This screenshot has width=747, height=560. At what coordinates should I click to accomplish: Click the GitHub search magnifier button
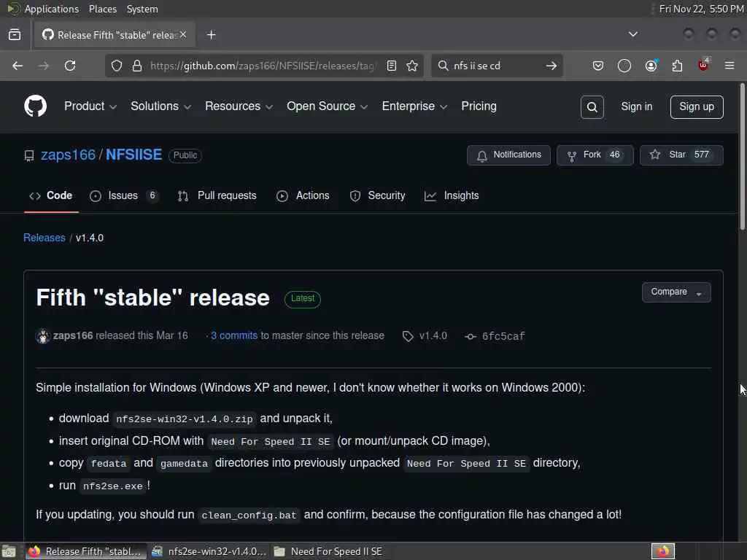[592, 107]
